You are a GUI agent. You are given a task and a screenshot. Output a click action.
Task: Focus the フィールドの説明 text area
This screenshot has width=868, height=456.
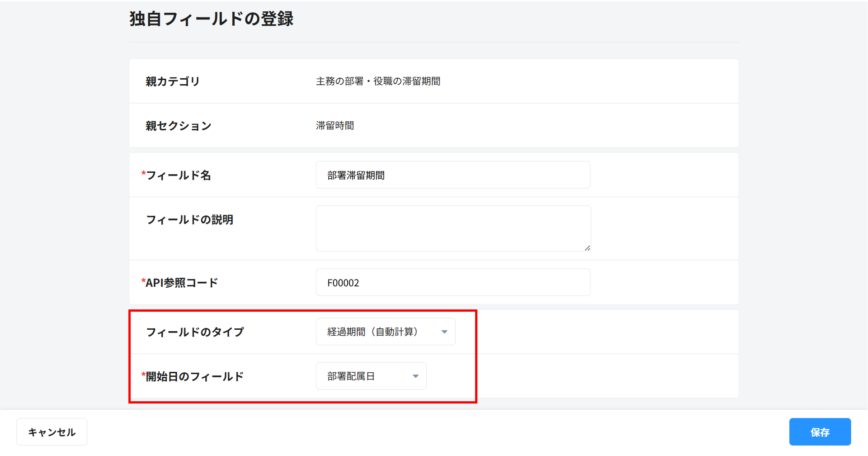click(x=453, y=228)
